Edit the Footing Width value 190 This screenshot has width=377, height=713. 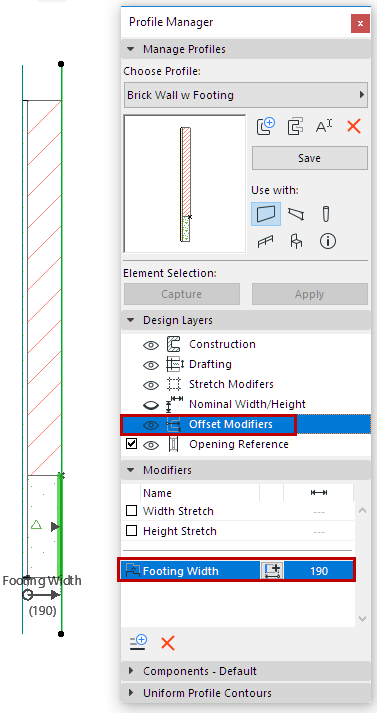(319, 571)
